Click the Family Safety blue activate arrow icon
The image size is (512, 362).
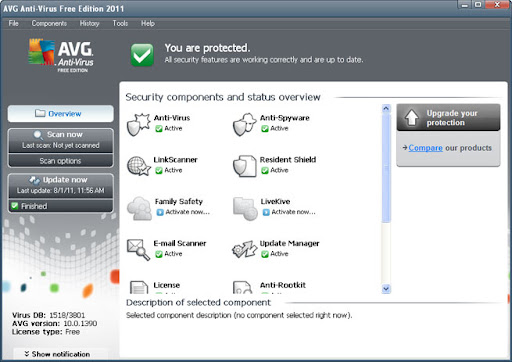click(x=160, y=212)
